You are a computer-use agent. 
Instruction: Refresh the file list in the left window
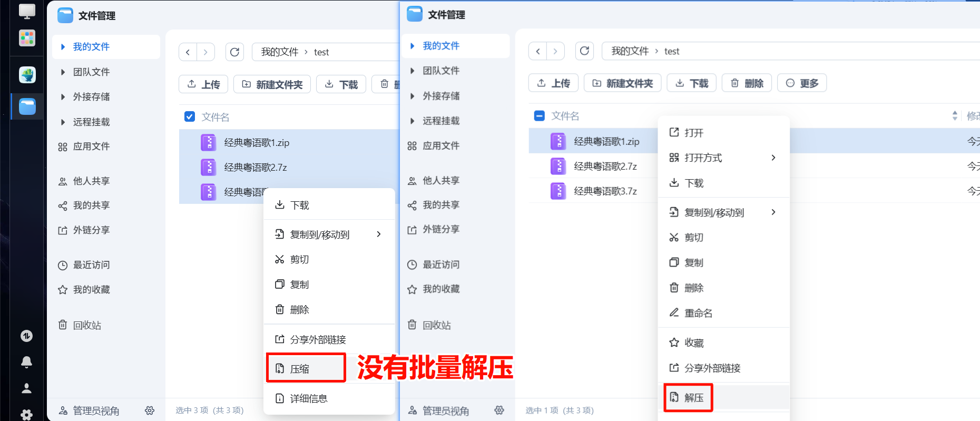click(x=234, y=52)
